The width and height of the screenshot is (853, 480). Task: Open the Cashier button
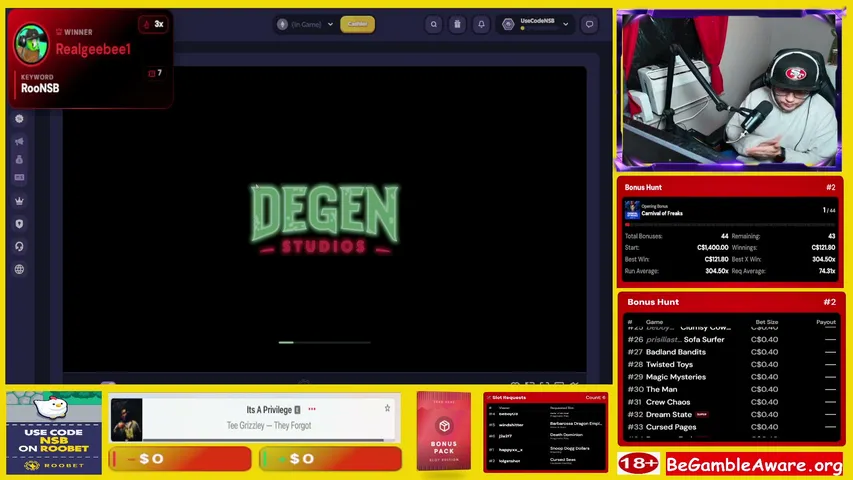pos(357,24)
